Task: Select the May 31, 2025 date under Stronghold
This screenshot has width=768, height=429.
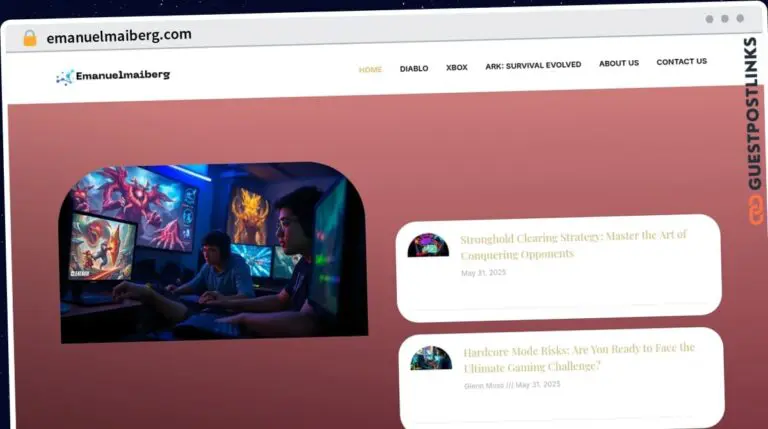Action: tap(483, 273)
